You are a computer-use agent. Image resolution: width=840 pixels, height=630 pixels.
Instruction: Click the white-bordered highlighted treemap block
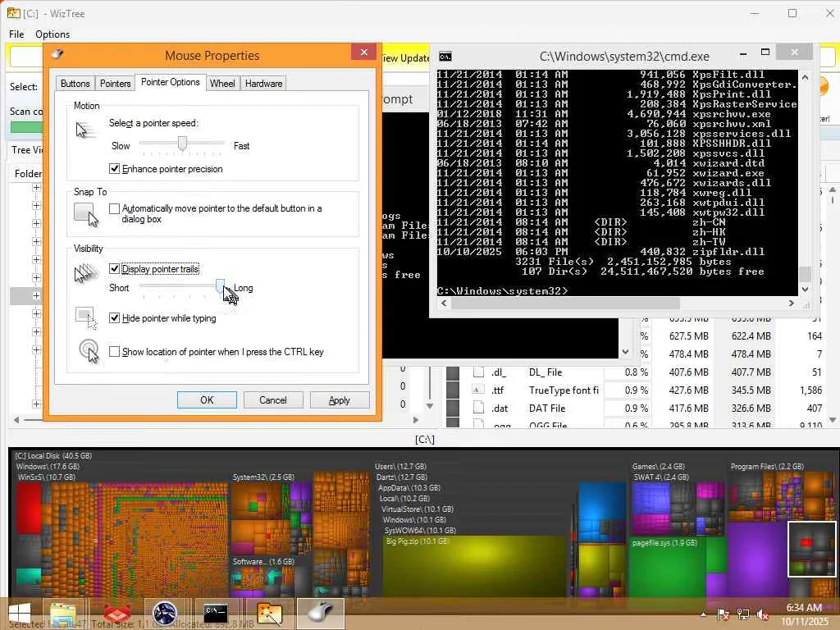pos(811,549)
